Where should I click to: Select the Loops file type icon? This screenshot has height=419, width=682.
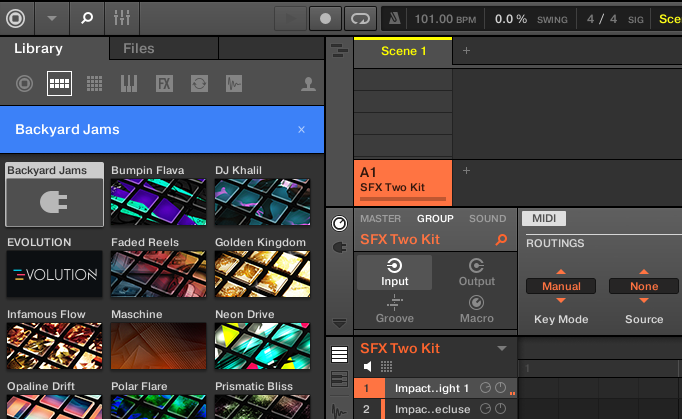199,83
